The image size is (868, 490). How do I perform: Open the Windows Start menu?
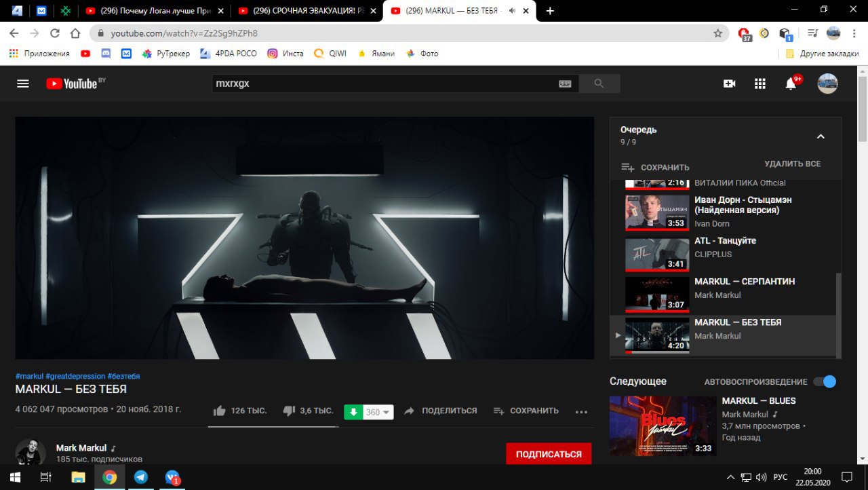(15, 477)
